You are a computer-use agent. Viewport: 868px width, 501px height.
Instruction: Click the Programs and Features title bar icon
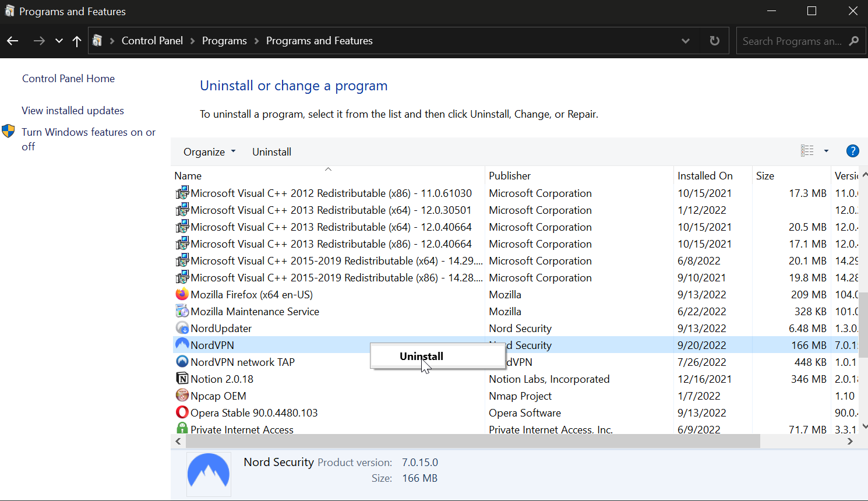click(9, 11)
